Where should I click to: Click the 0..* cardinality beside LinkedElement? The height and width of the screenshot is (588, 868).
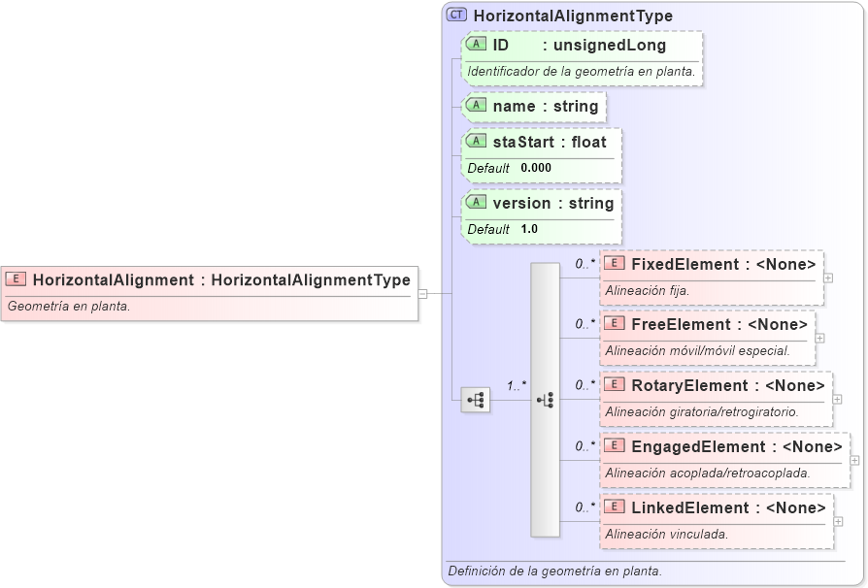585,507
